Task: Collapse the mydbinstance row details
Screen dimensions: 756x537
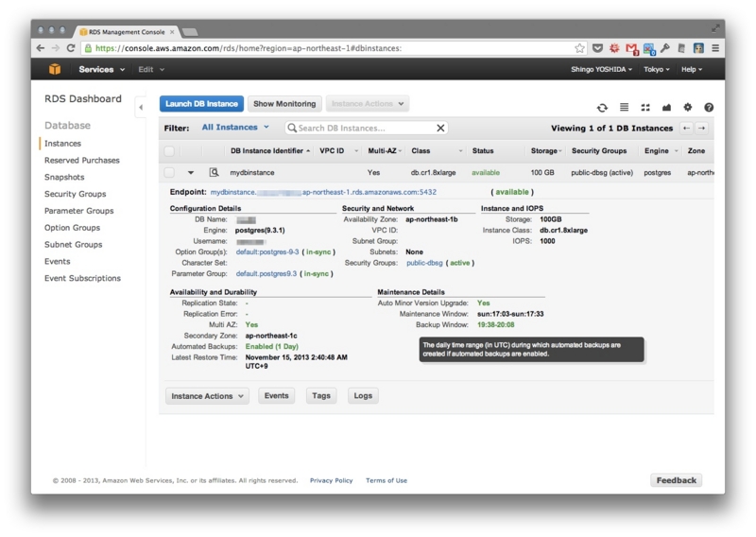Action: [x=191, y=172]
